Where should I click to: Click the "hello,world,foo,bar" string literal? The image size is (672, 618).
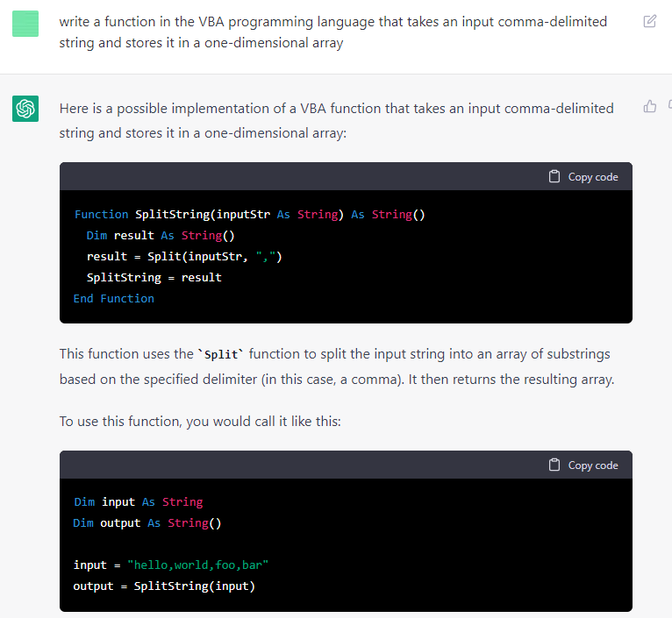tap(197, 565)
